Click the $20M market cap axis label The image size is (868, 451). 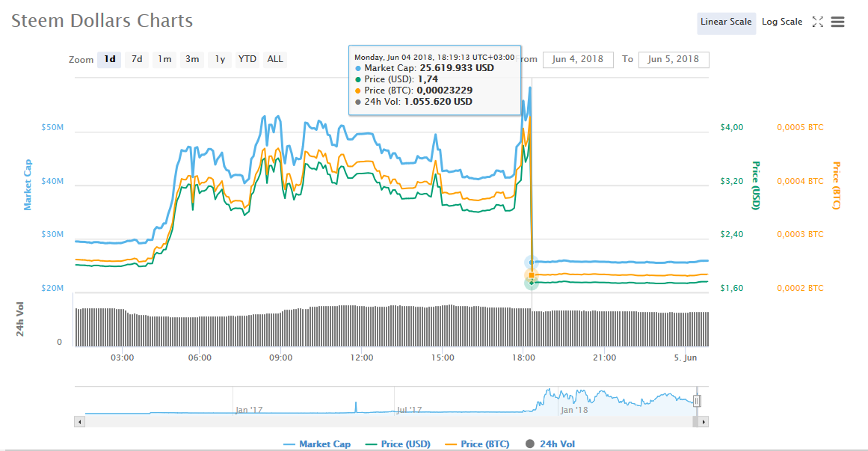coord(52,288)
